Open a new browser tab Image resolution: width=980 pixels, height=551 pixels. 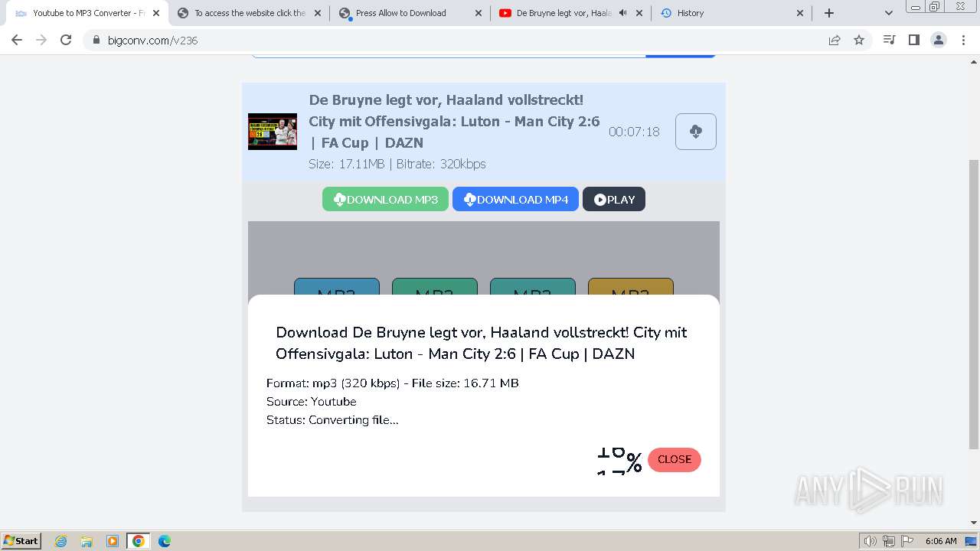pos(829,13)
